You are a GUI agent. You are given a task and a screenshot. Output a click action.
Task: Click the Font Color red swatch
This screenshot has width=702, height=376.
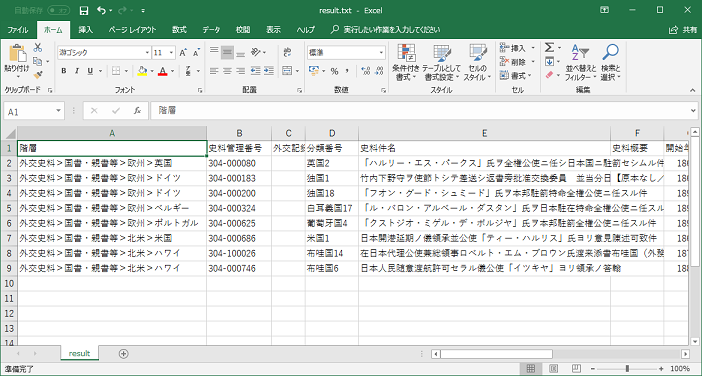[162, 71]
